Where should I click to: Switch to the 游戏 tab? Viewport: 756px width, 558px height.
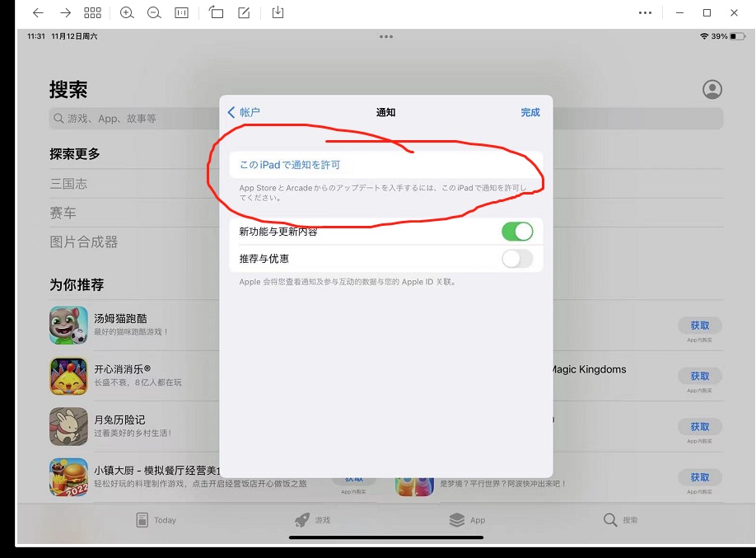[x=312, y=520]
